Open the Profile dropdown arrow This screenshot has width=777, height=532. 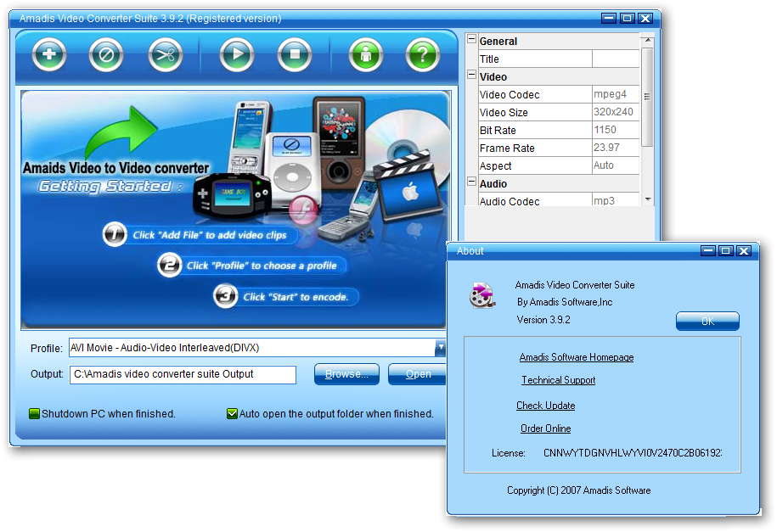[x=440, y=348]
